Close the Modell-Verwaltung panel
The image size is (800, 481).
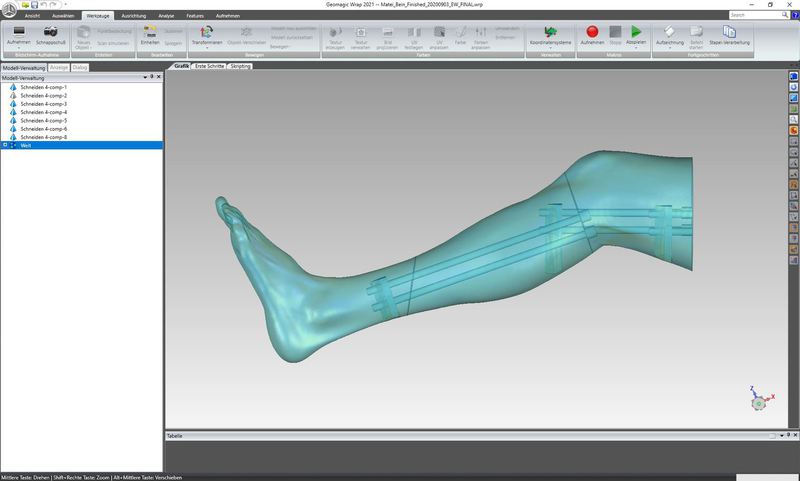tap(158, 77)
